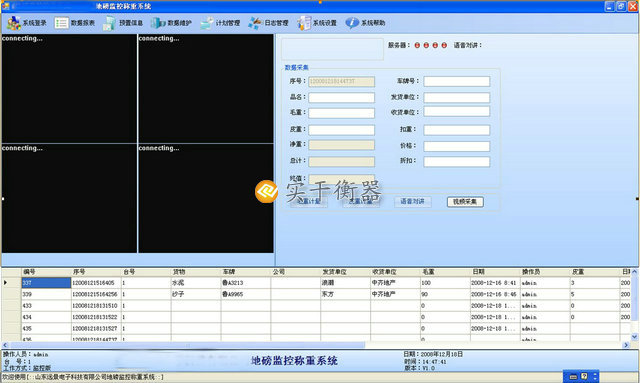Viewport: 640px width, 383px height.
Task: Click 编号 column header
Action: (x=46, y=272)
